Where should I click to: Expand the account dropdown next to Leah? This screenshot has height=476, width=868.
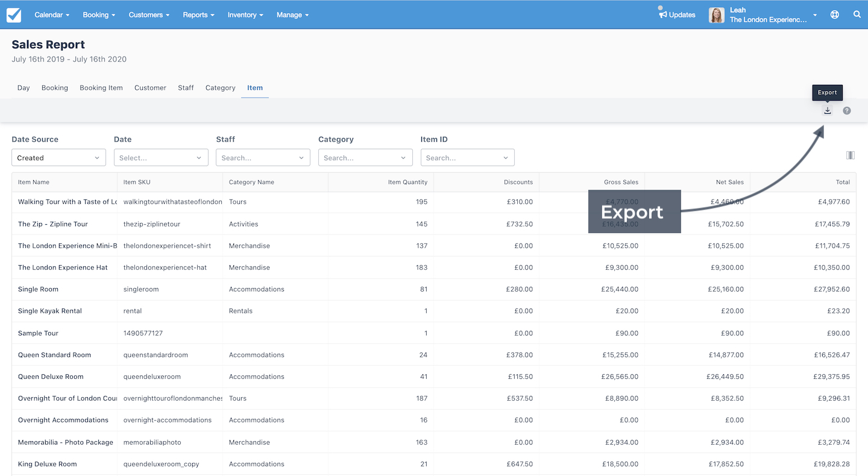click(x=815, y=16)
